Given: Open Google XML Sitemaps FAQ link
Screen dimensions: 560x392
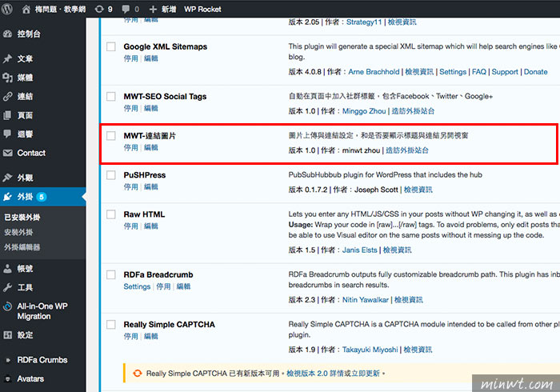Looking at the screenshot, I should [x=479, y=72].
